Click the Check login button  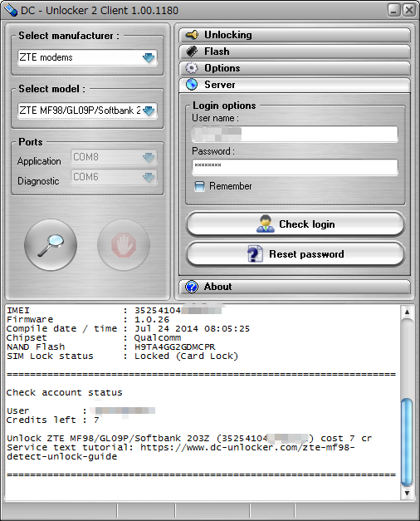point(295,224)
